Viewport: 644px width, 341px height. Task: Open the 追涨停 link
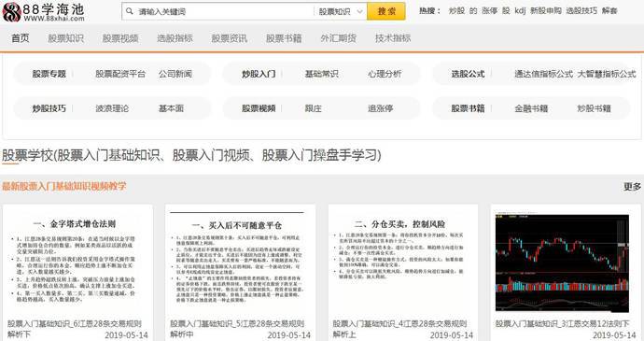tap(380, 108)
